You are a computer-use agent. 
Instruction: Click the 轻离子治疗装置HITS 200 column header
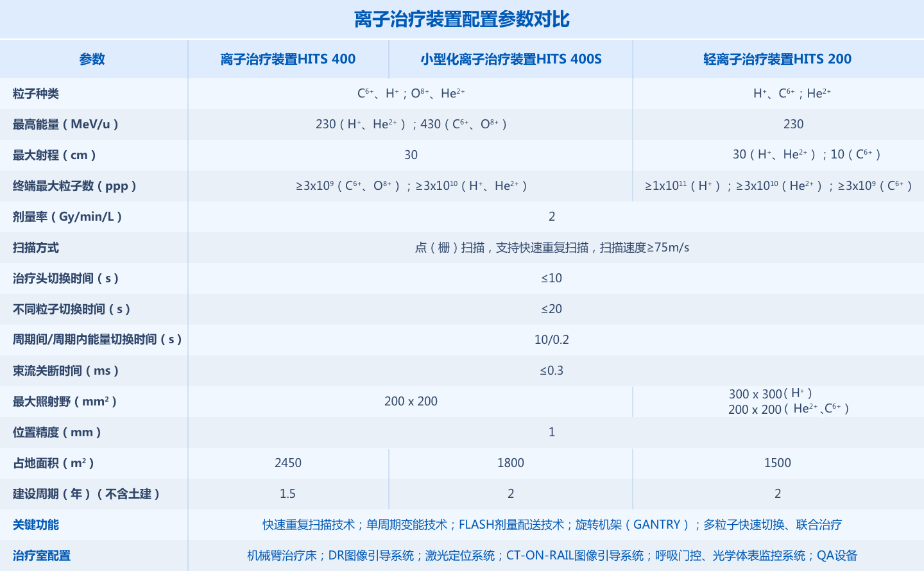coord(777,59)
